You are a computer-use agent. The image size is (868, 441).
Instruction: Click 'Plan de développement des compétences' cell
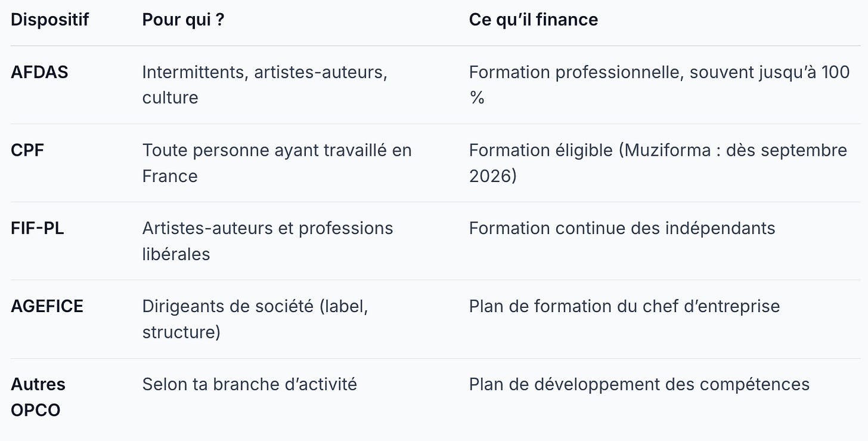pyautogui.click(x=639, y=384)
